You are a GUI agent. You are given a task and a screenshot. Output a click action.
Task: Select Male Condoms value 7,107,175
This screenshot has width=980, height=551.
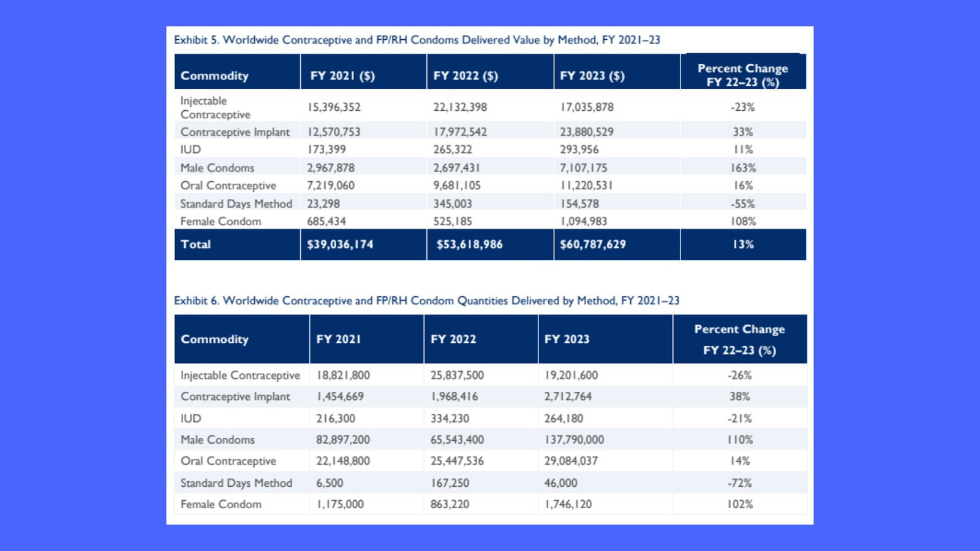(x=584, y=168)
